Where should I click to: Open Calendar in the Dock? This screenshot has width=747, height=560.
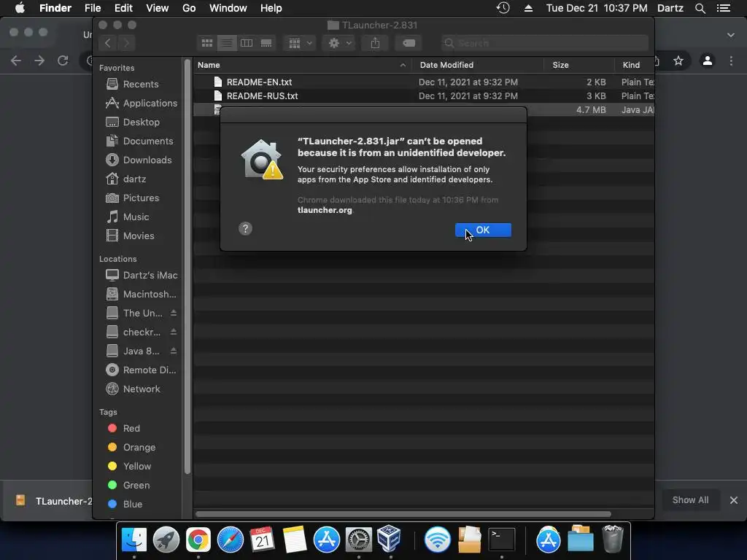tap(262, 540)
